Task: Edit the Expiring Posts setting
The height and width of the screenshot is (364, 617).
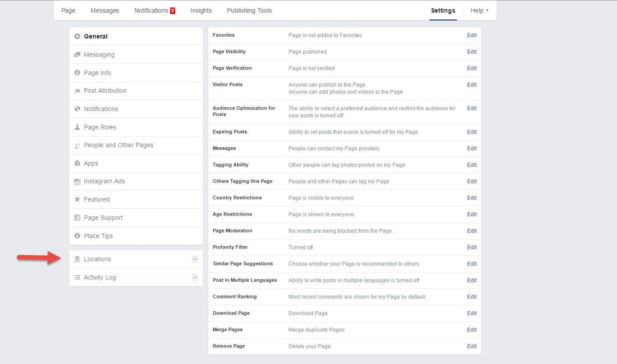Action: click(x=472, y=132)
